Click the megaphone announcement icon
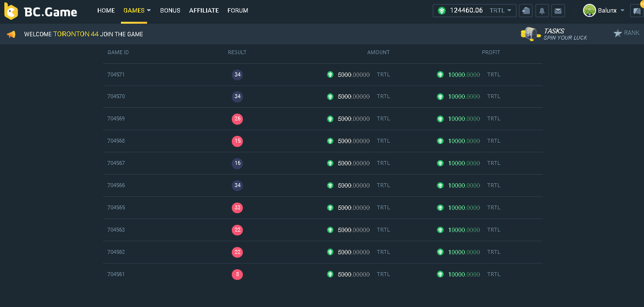This screenshot has width=644, height=307. 11,34
